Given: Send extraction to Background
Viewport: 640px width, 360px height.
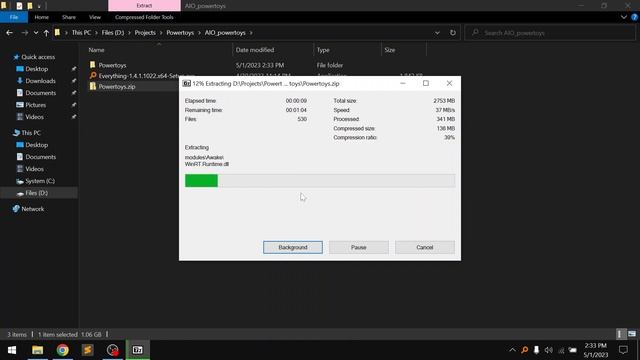Looking at the screenshot, I should (293, 247).
